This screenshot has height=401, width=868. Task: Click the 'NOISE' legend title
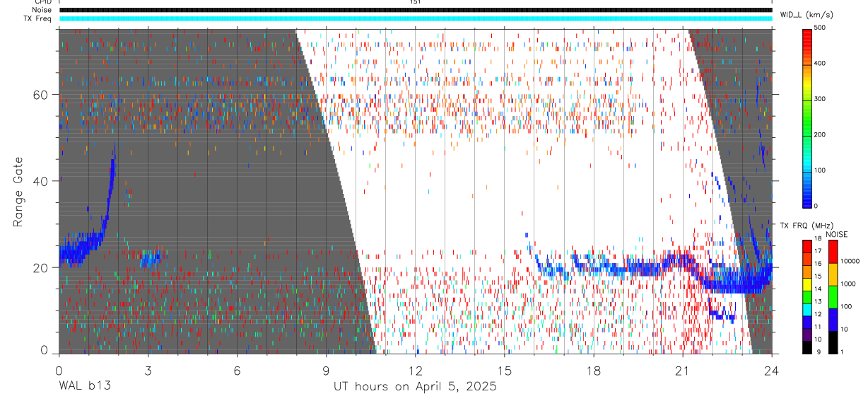(x=837, y=234)
